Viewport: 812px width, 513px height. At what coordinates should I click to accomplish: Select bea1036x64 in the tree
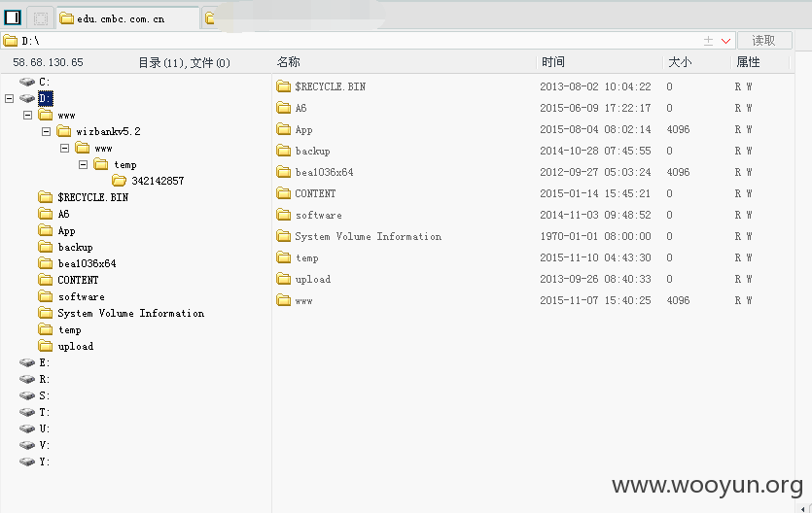[87, 263]
